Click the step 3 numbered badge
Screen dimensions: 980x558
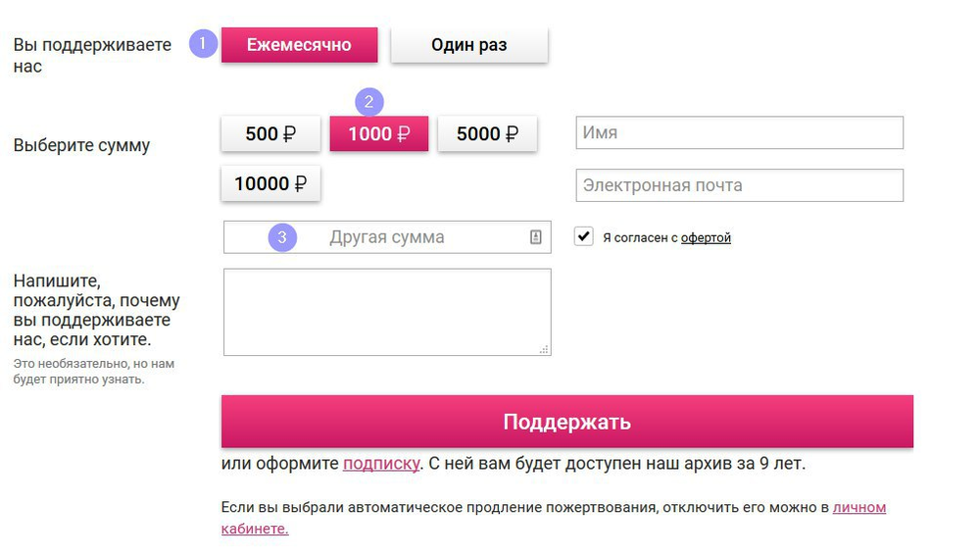coord(282,237)
